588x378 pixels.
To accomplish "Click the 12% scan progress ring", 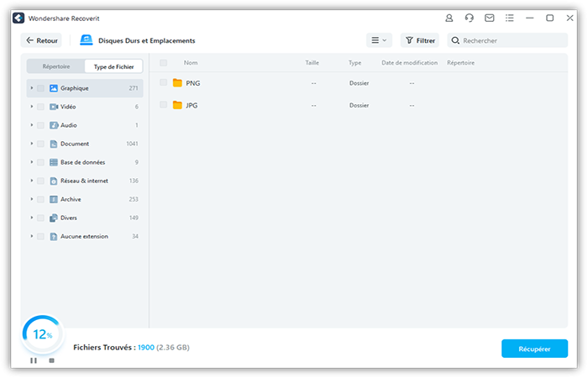I will (x=42, y=333).
